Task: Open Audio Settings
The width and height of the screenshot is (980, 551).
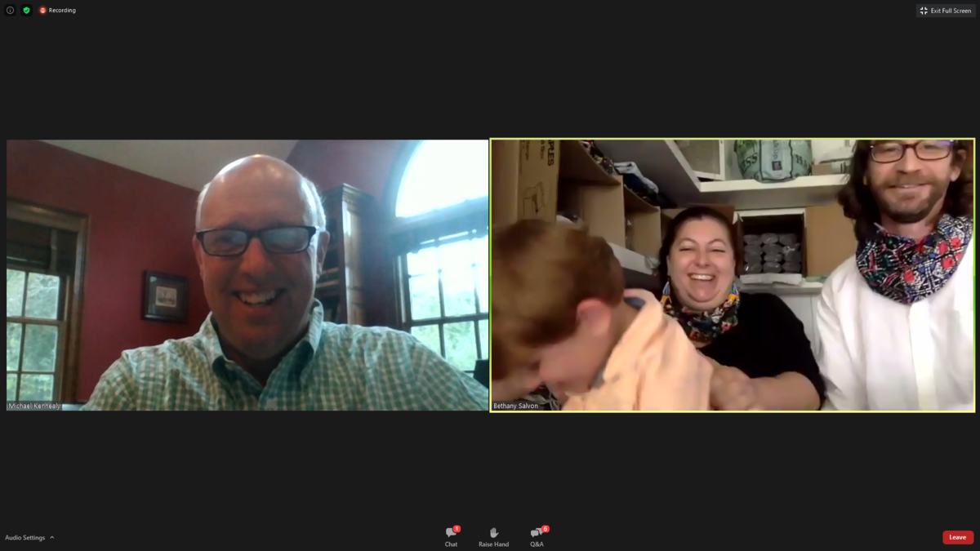Action: tap(24, 537)
